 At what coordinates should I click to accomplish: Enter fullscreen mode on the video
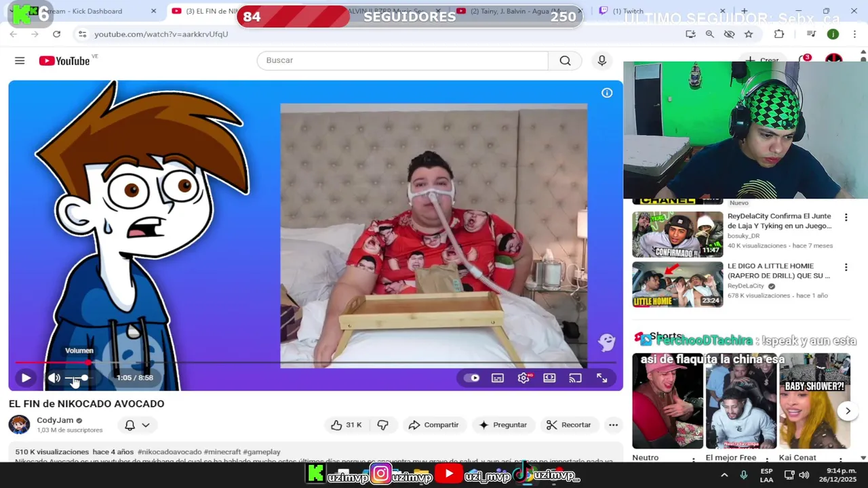(601, 378)
